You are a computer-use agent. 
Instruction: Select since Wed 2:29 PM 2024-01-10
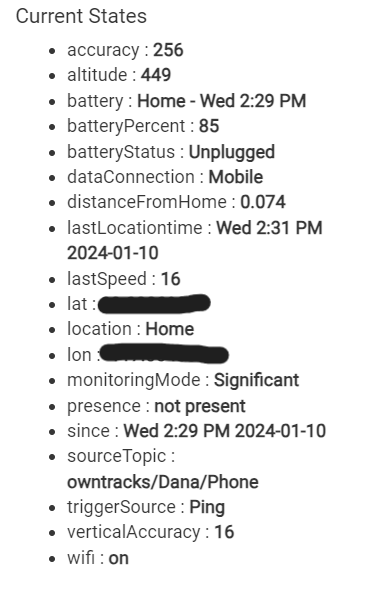pyautogui.click(x=225, y=431)
